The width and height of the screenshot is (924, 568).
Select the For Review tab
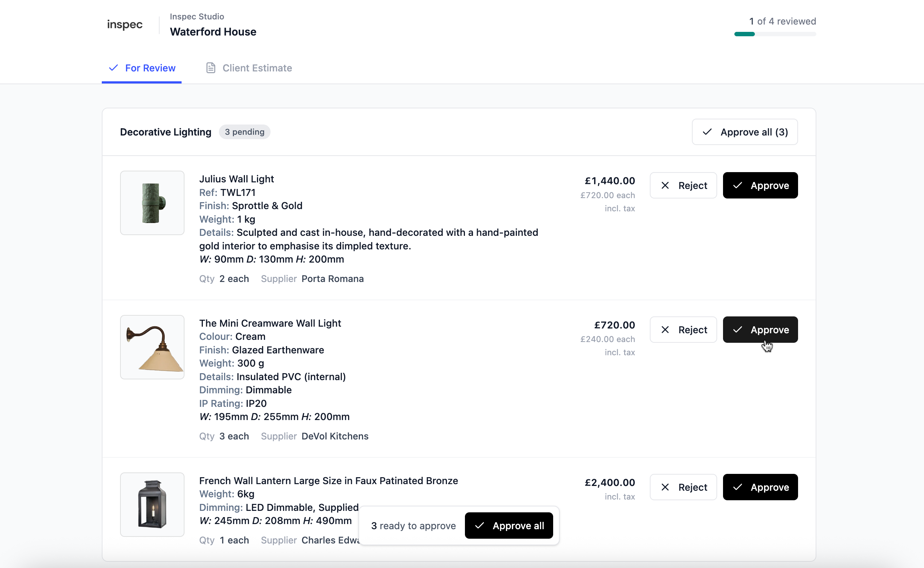tap(142, 68)
